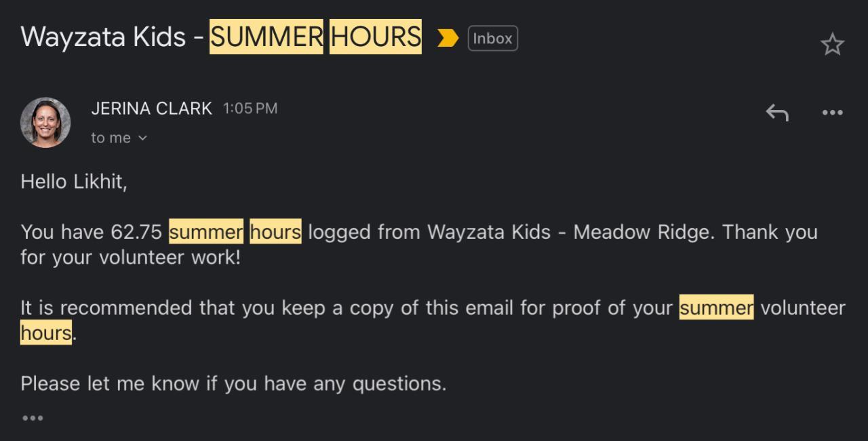Open Jerina Clark's profile photo
The height and width of the screenshot is (441, 868).
point(45,122)
